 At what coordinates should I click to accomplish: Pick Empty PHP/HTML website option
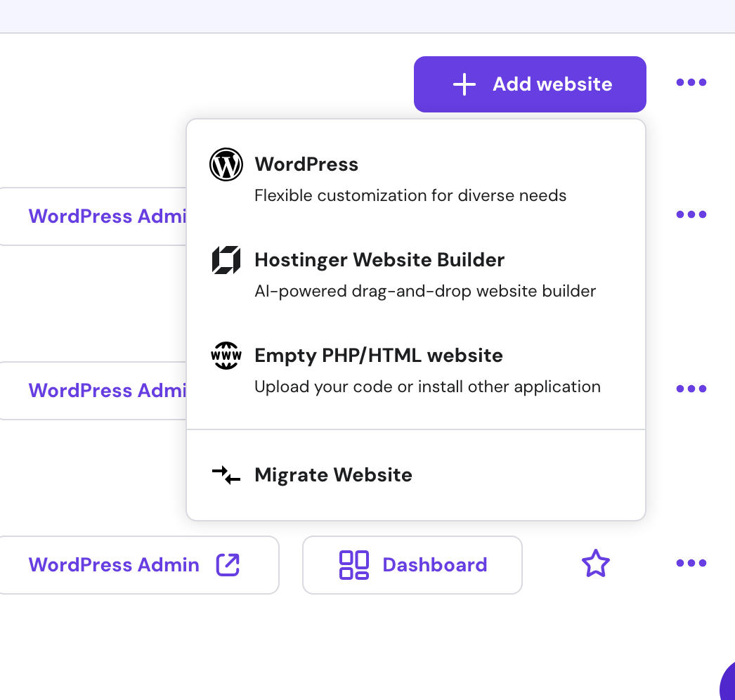point(416,371)
